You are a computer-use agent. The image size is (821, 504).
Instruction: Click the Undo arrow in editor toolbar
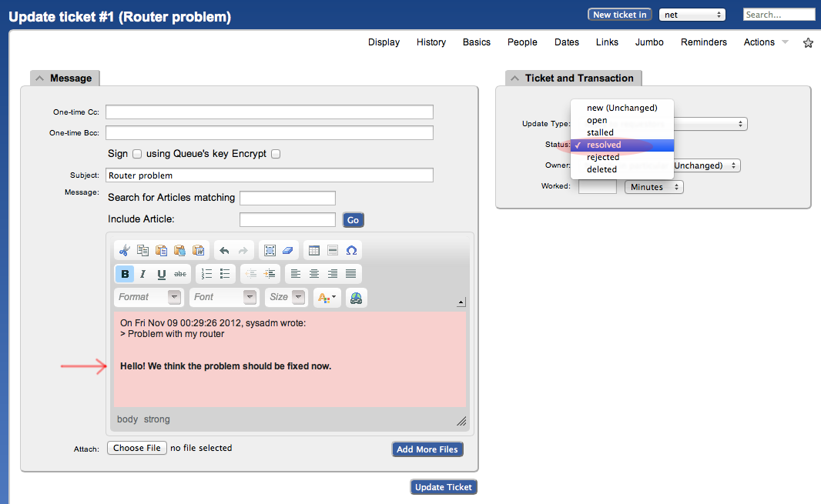coord(224,250)
